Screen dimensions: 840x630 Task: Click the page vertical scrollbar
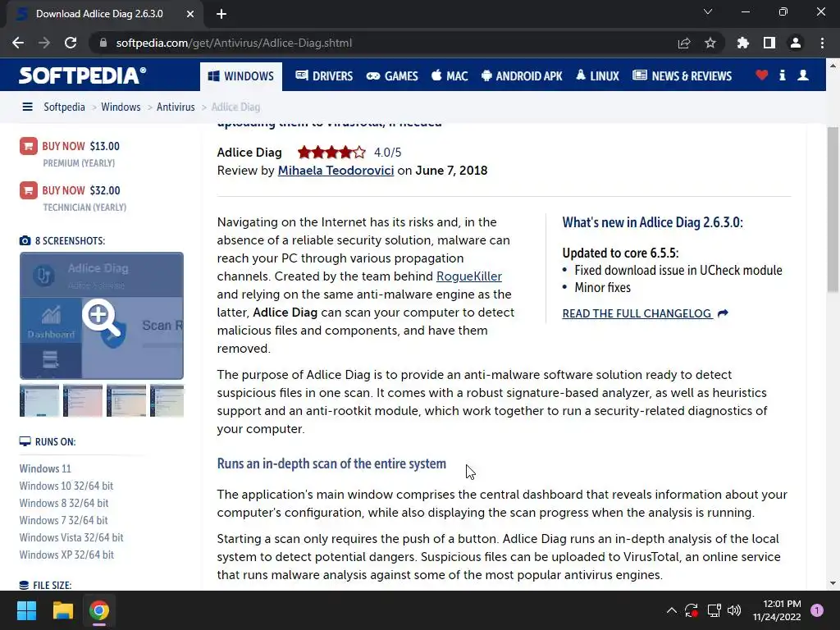coord(833,209)
